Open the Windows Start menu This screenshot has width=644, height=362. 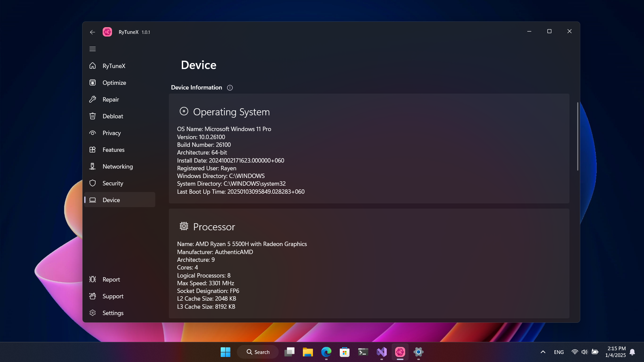coord(225,352)
